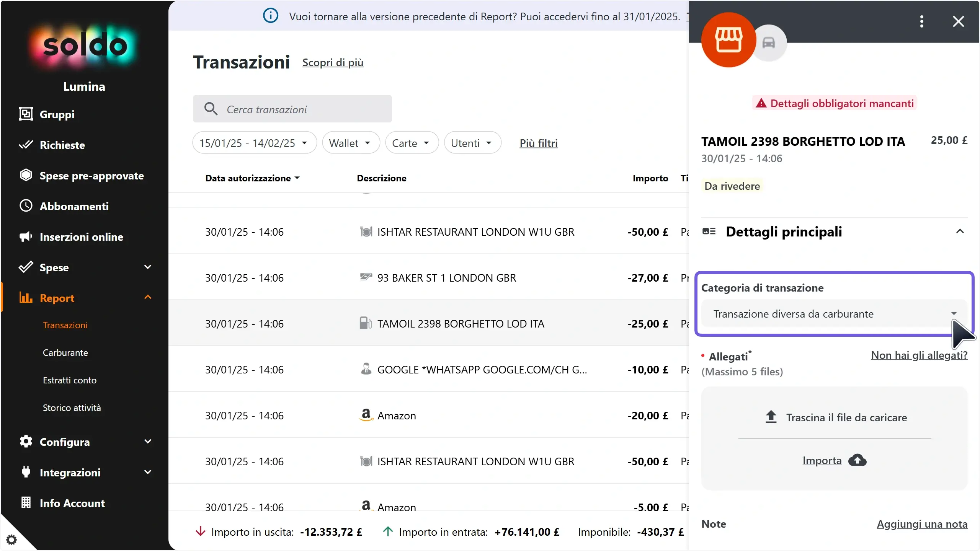Open the Categoria di transazione dropdown
The height and width of the screenshot is (551, 980).
[834, 314]
